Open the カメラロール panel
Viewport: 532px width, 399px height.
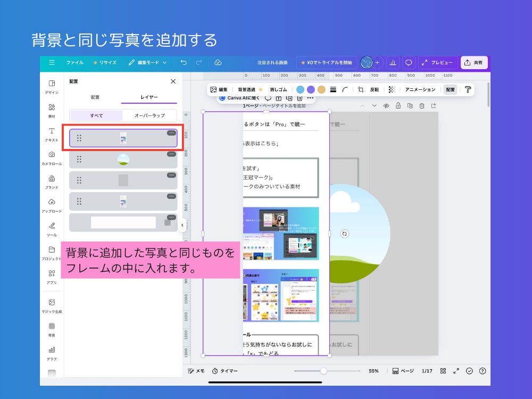coord(51,157)
